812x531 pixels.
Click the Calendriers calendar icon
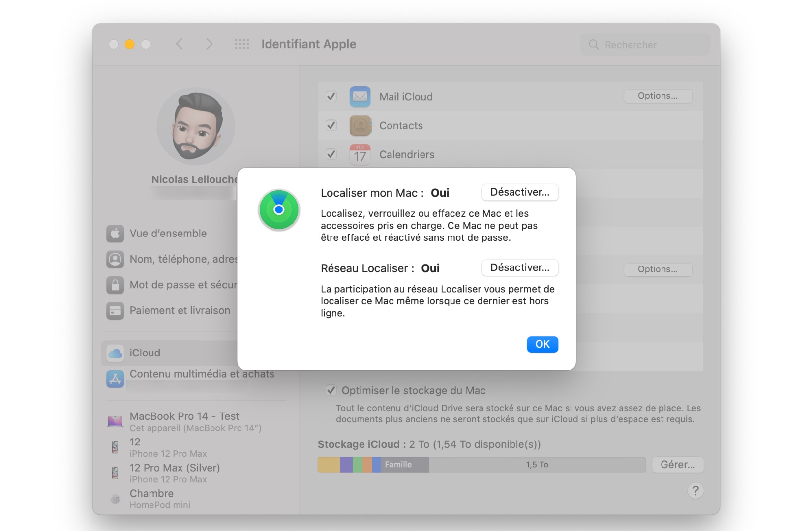point(360,154)
